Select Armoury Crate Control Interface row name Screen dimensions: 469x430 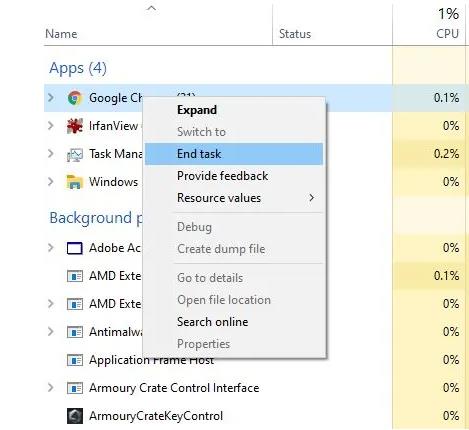coord(174,388)
